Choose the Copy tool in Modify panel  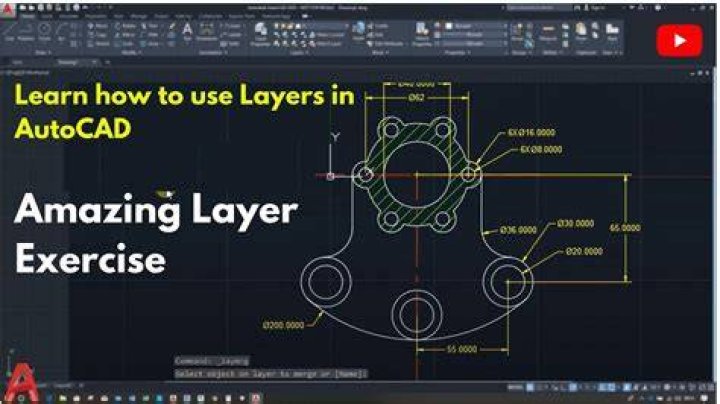point(98,35)
